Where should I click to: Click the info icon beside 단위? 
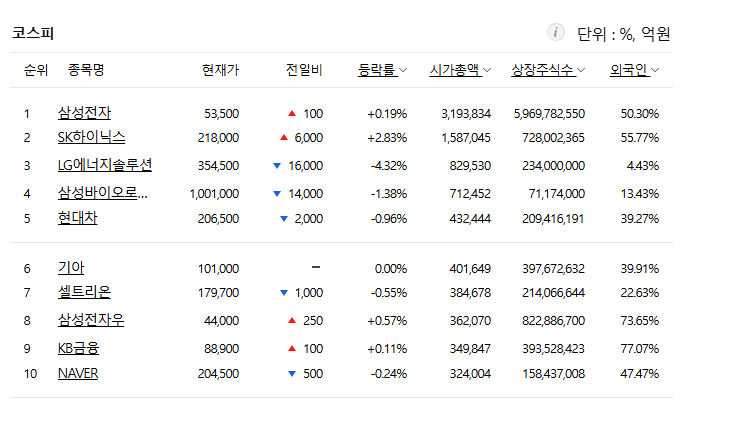[556, 33]
